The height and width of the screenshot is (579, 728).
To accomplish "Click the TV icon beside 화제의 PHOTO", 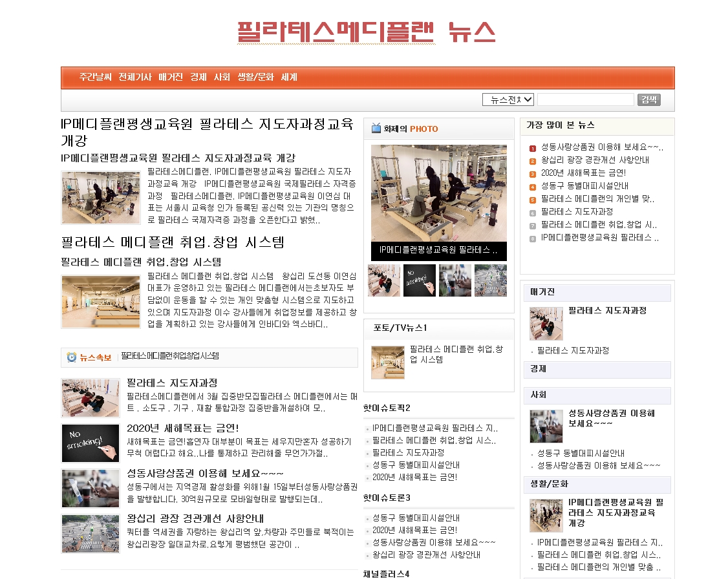I will (376, 129).
